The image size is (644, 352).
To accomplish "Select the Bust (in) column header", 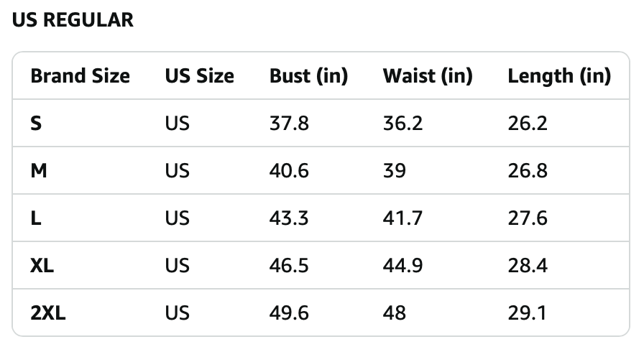I will pyautogui.click(x=308, y=76).
